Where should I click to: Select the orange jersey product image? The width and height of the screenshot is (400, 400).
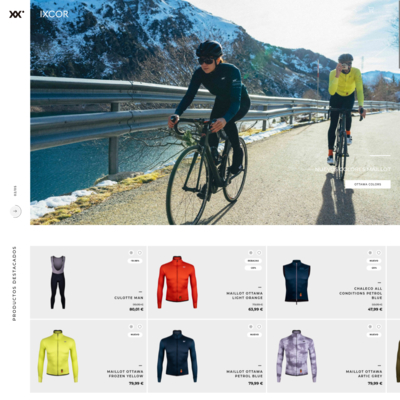pyautogui.click(x=177, y=282)
